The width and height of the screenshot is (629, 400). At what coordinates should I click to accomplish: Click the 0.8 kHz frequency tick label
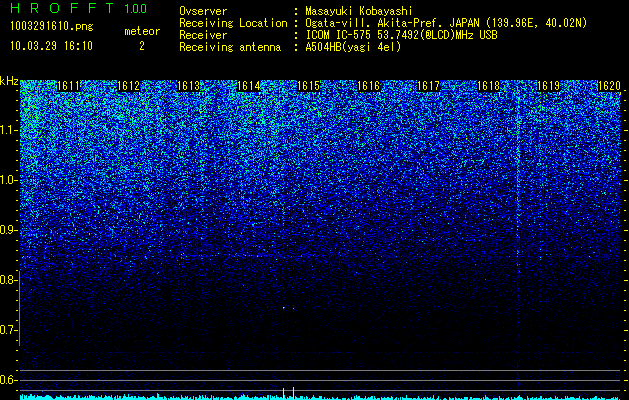click(8, 280)
